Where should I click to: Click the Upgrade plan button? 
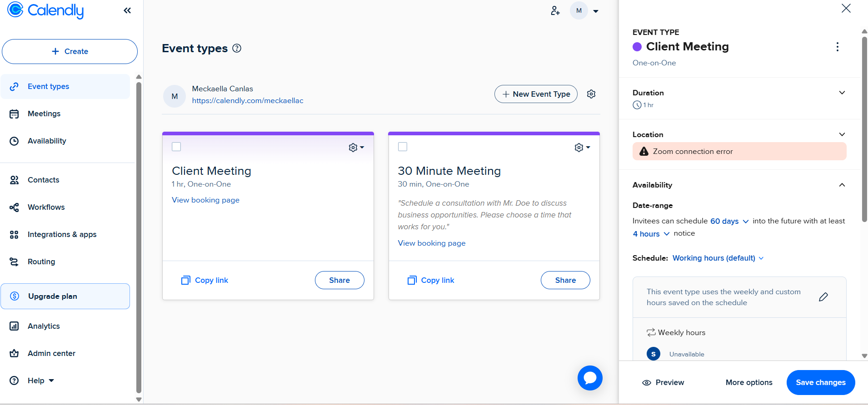tap(65, 296)
